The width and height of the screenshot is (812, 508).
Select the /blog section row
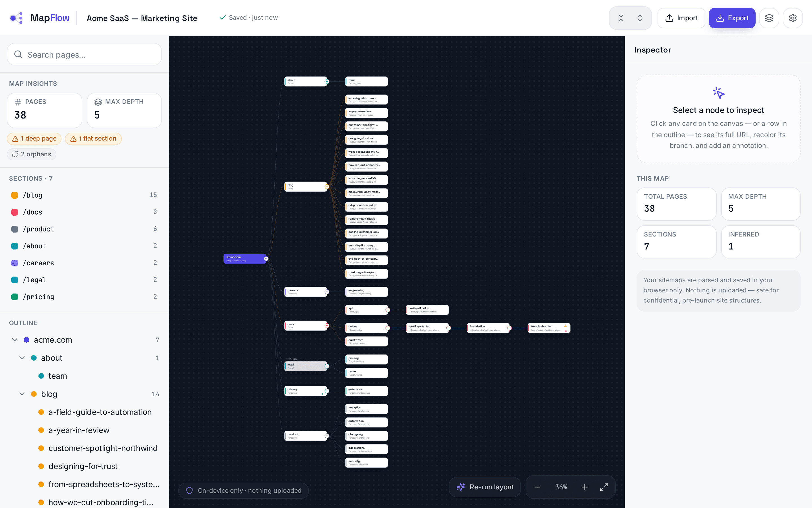coord(84,195)
